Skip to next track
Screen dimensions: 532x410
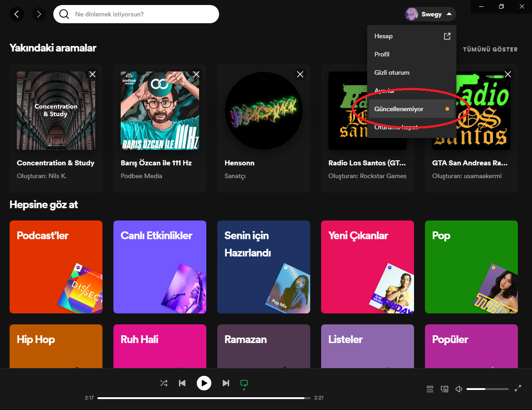pyautogui.click(x=225, y=383)
